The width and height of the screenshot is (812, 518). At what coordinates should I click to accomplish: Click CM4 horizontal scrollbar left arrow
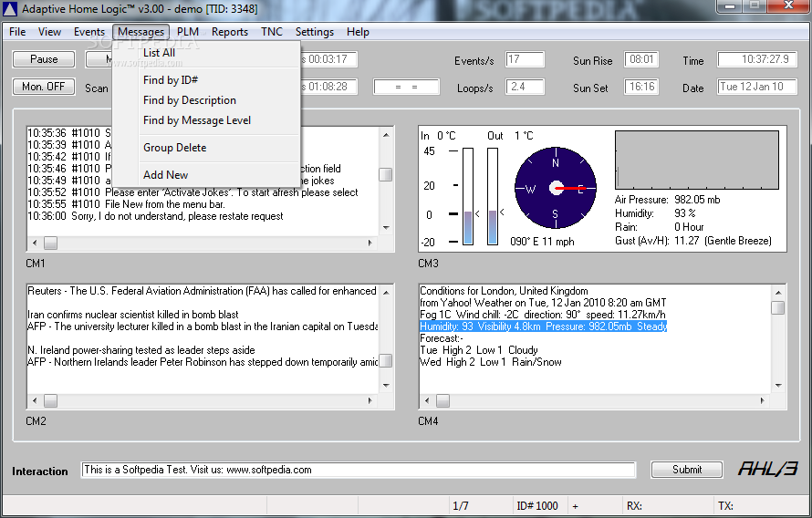[x=427, y=400]
